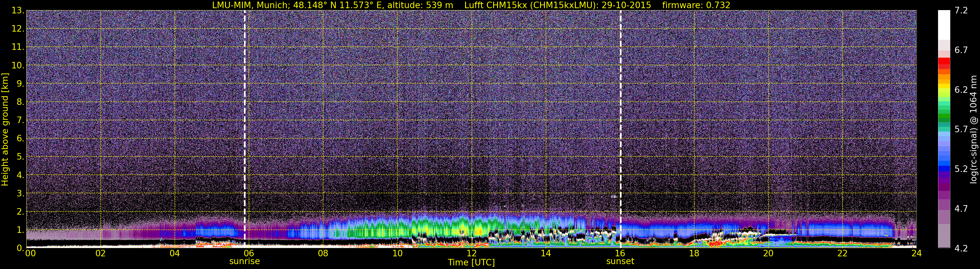Click the sunset dashed vertical line
The image size is (980, 269).
coord(621,129)
